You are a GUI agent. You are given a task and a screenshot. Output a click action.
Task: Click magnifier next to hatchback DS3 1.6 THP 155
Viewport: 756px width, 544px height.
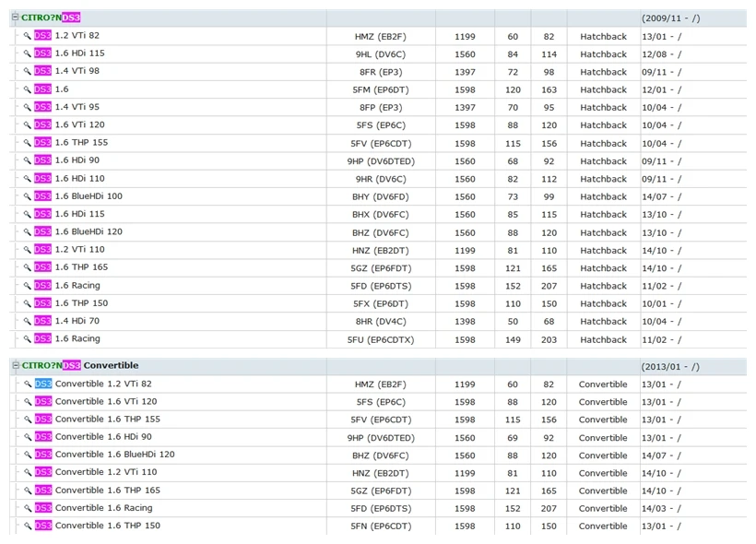28,143
